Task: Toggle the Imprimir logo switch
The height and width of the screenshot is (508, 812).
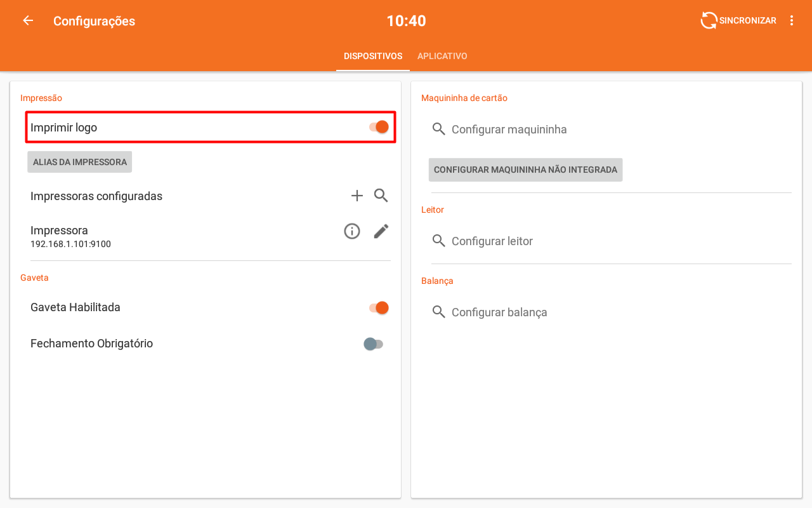Action: pyautogui.click(x=379, y=127)
